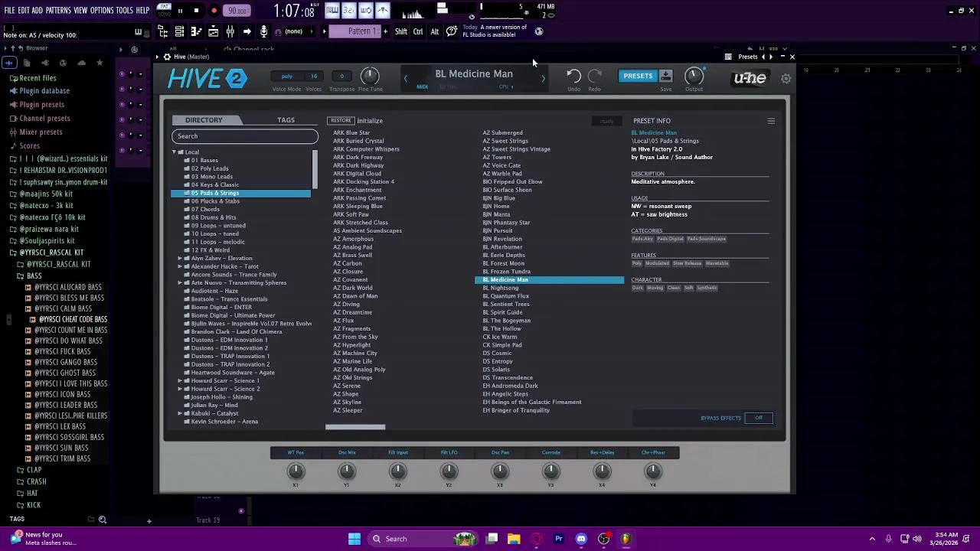The image size is (980, 551).
Task: Toggle the loop recording icon
Action: (366, 11)
